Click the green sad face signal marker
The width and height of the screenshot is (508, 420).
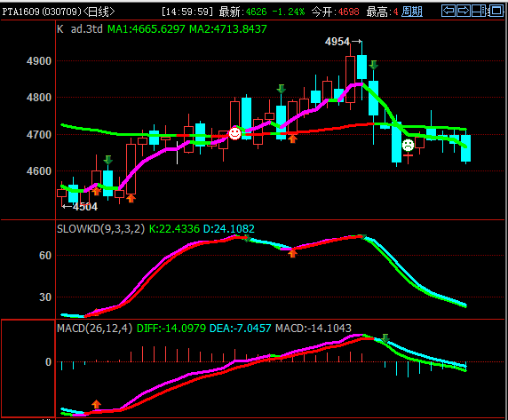408,145
